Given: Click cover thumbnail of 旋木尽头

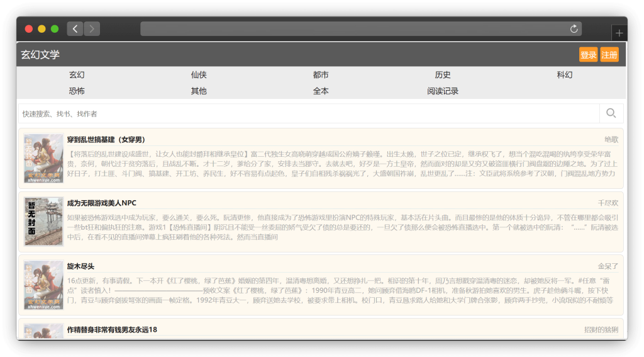Looking at the screenshot, I should [x=43, y=285].
